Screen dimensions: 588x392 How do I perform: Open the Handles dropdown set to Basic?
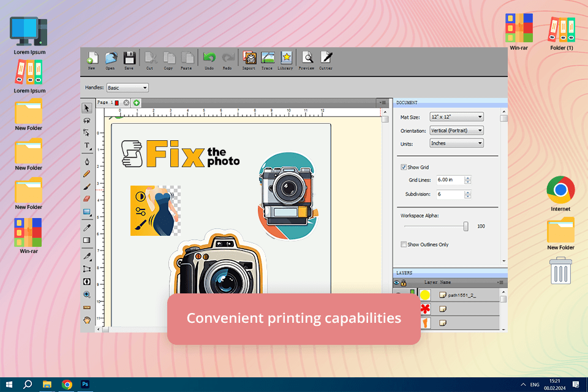click(127, 88)
